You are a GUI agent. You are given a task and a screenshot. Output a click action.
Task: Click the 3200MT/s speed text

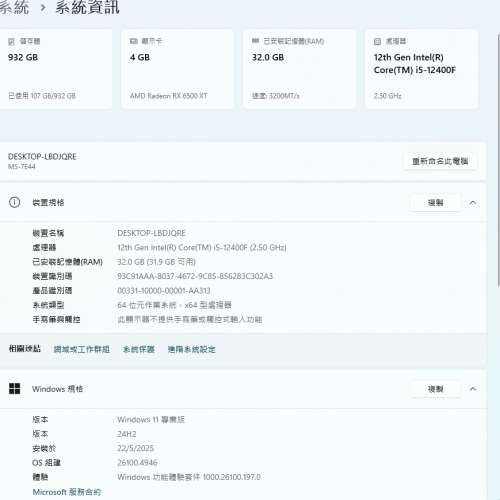[x=275, y=96]
